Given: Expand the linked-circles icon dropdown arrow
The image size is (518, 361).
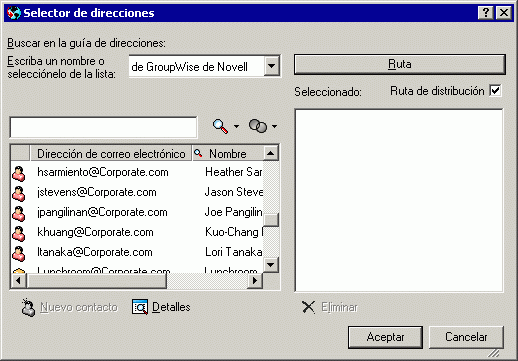Looking at the screenshot, I should tap(274, 126).
